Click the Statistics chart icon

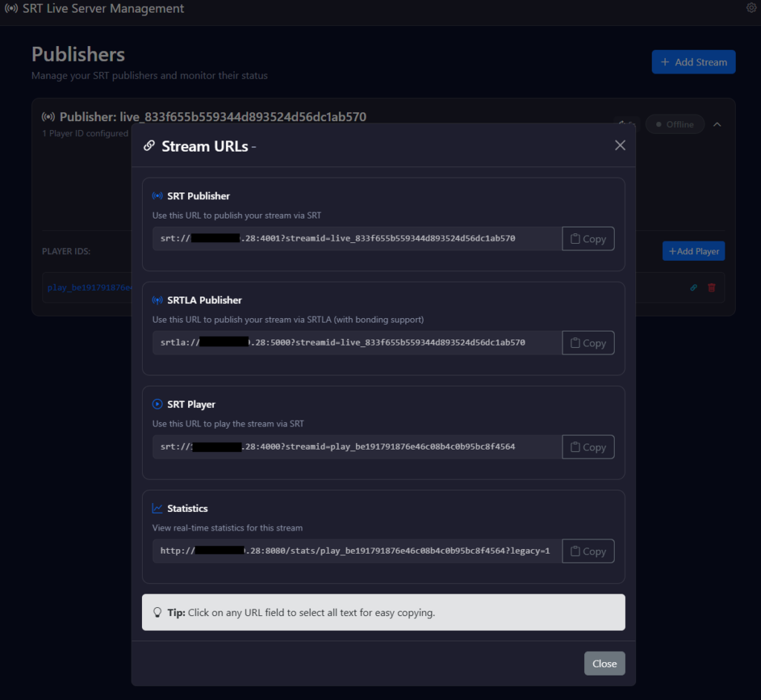click(x=157, y=508)
